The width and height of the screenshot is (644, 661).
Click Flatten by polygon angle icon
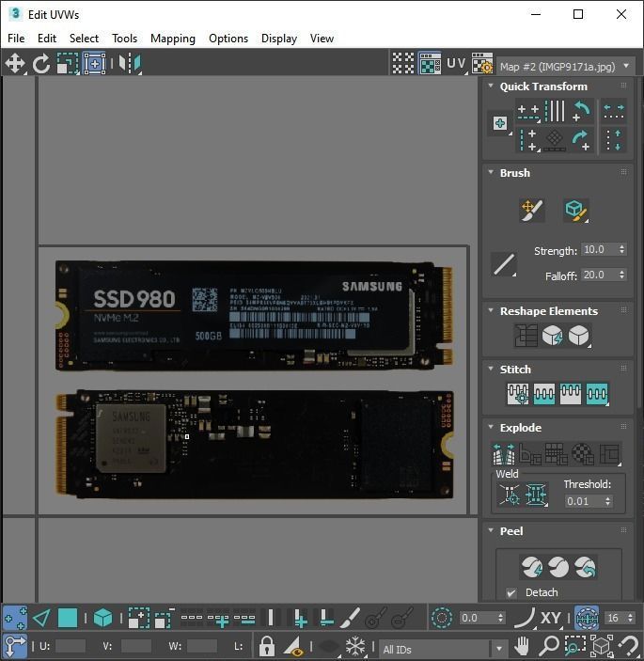click(530, 453)
